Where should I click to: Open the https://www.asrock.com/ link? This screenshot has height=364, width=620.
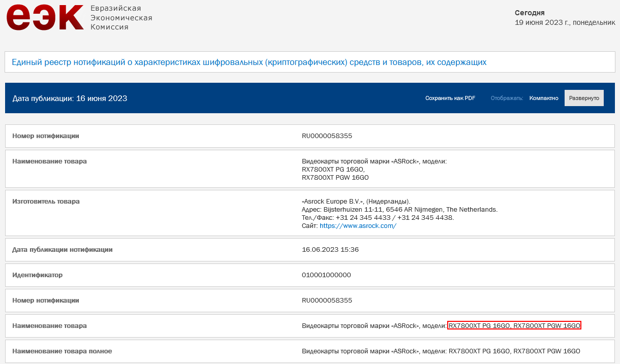(358, 226)
